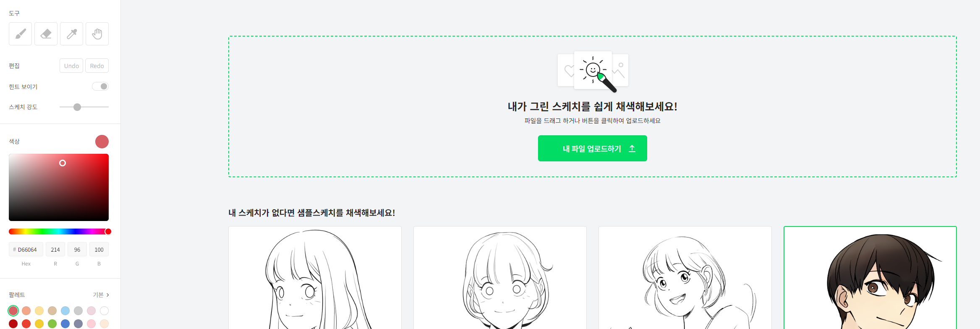Select the eraser tool
This screenshot has height=329, width=980.
coord(46,34)
